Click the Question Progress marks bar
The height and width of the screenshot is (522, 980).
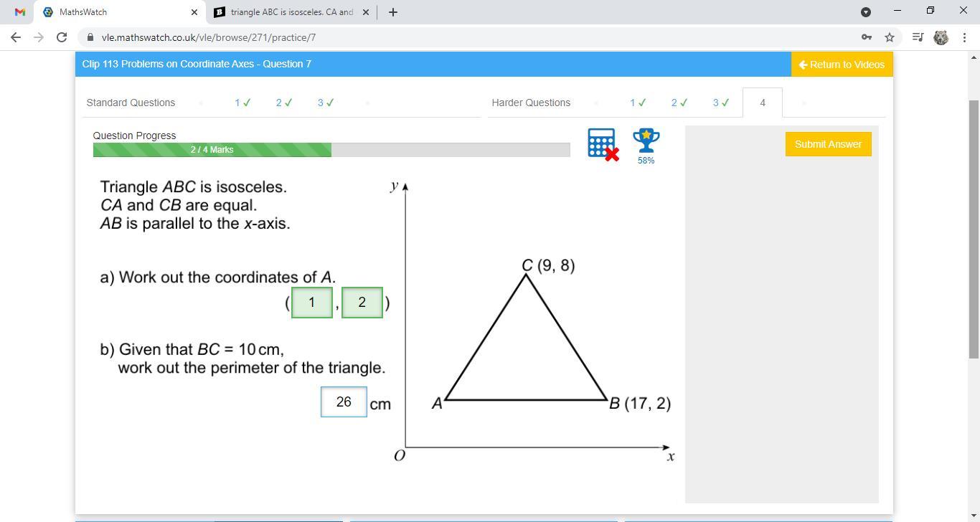331,150
